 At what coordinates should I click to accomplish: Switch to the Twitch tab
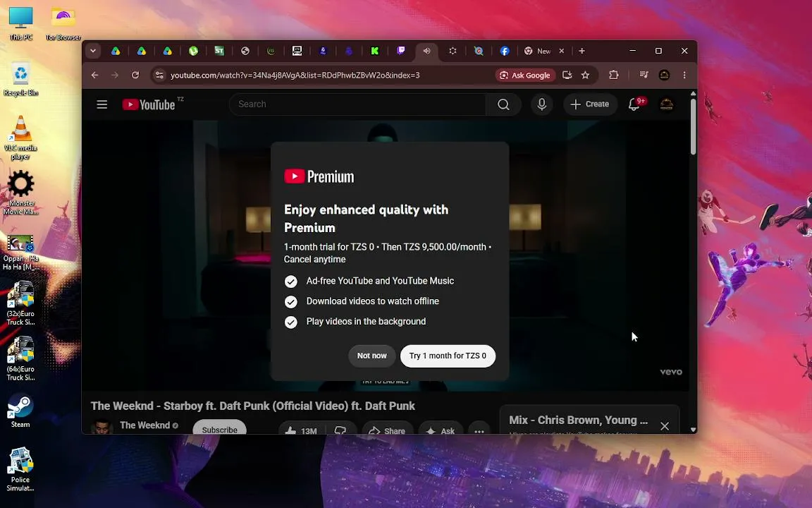click(x=401, y=51)
